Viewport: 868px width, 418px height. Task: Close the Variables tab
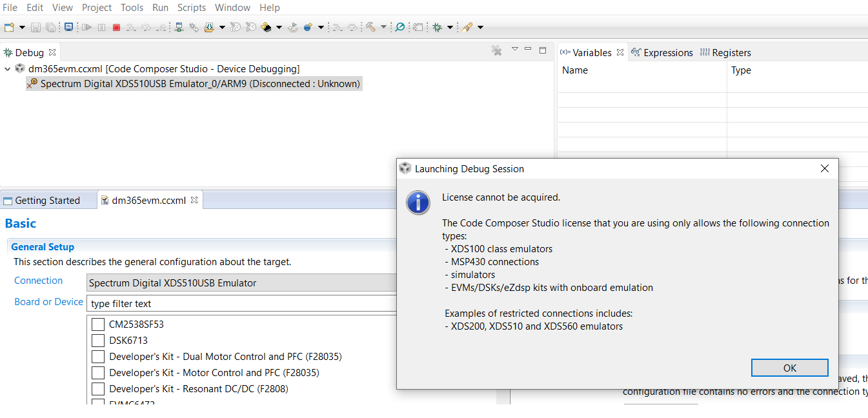tap(620, 52)
